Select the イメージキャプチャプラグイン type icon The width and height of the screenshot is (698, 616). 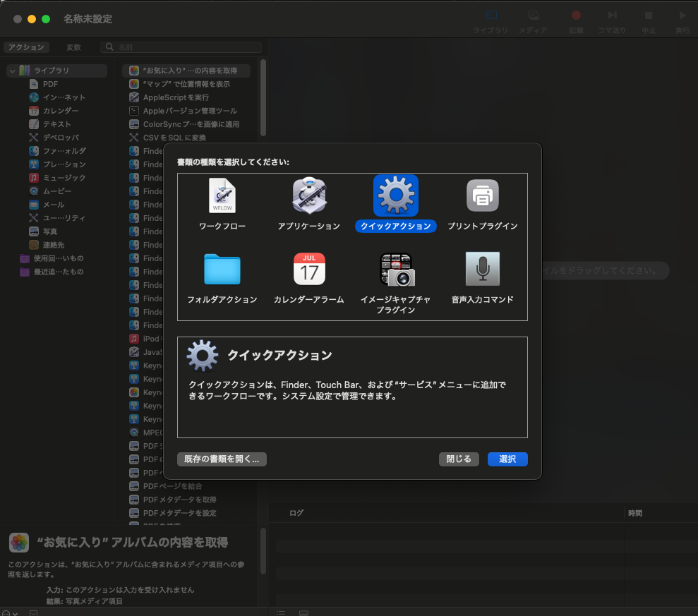pyautogui.click(x=396, y=269)
